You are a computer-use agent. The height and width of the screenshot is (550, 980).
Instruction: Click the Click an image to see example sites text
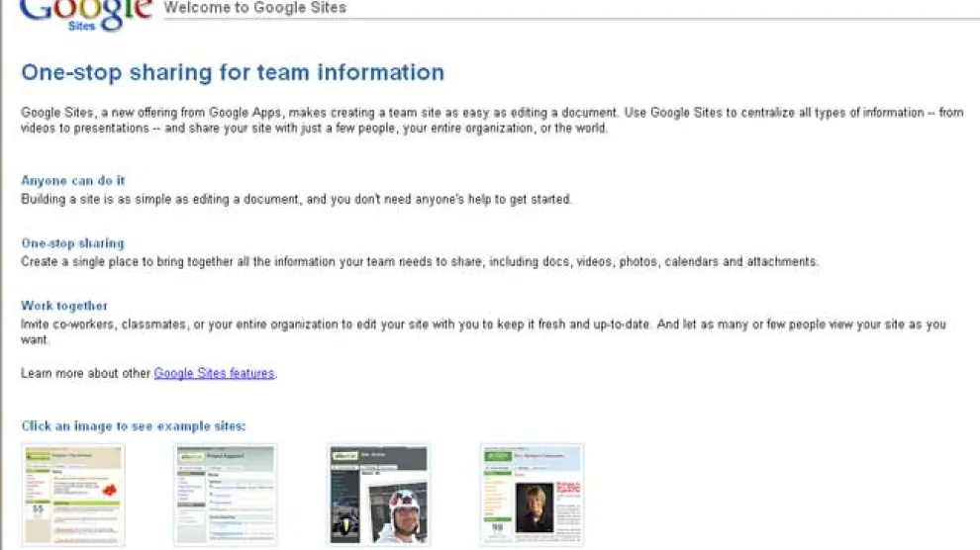tap(134, 426)
